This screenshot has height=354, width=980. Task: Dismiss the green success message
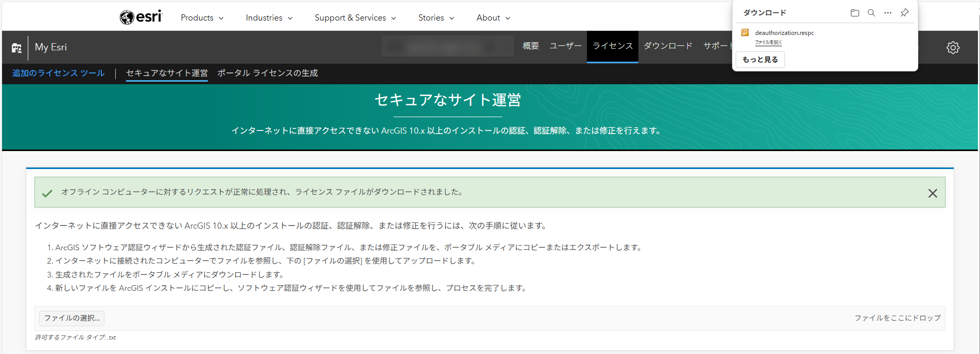click(932, 193)
